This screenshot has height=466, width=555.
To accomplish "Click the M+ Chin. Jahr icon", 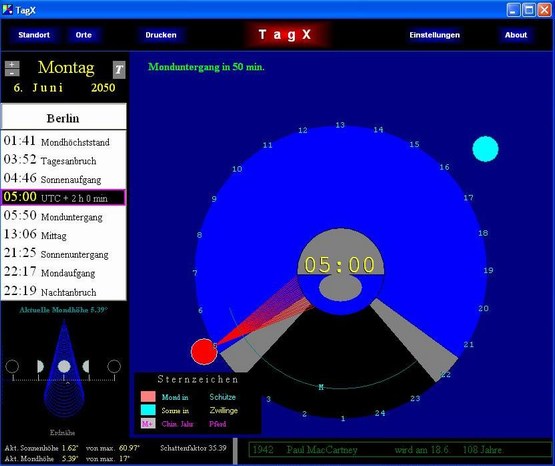I will (148, 424).
